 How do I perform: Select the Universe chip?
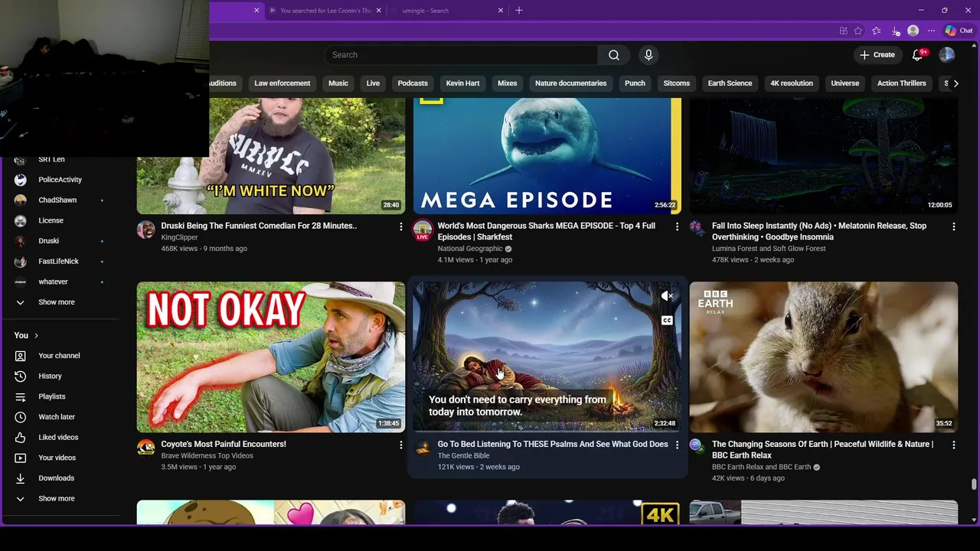[845, 83]
